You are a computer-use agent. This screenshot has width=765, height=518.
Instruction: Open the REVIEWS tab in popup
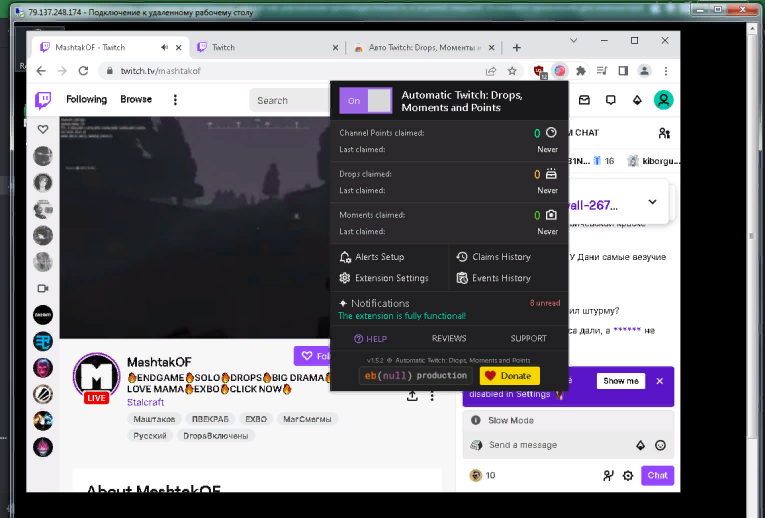pyautogui.click(x=449, y=339)
